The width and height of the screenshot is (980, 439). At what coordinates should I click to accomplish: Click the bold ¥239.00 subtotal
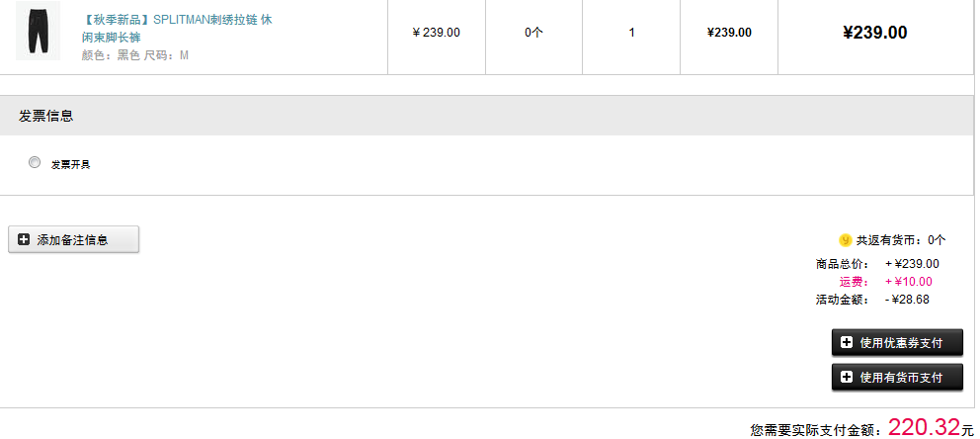point(875,33)
